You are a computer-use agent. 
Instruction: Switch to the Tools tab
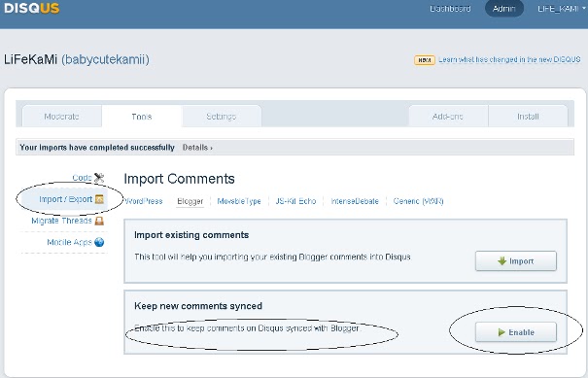point(142,117)
